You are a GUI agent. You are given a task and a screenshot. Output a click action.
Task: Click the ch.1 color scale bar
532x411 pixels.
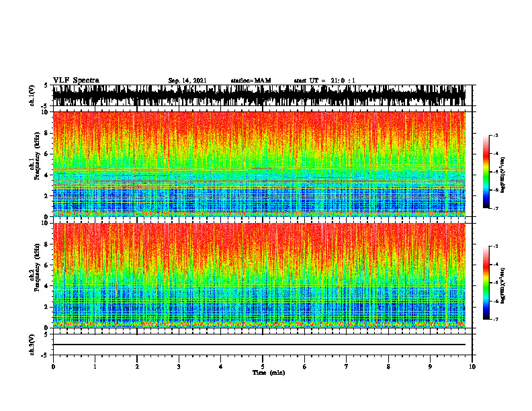pos(486,172)
